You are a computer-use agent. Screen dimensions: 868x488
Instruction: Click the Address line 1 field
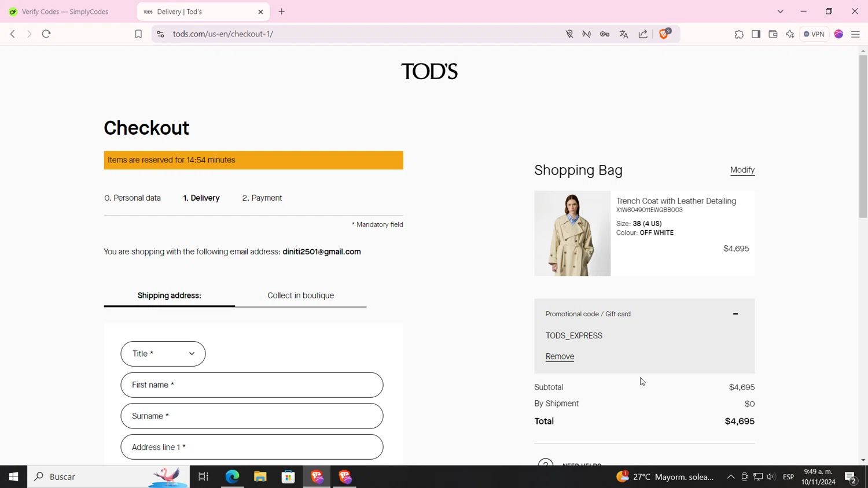tap(252, 448)
